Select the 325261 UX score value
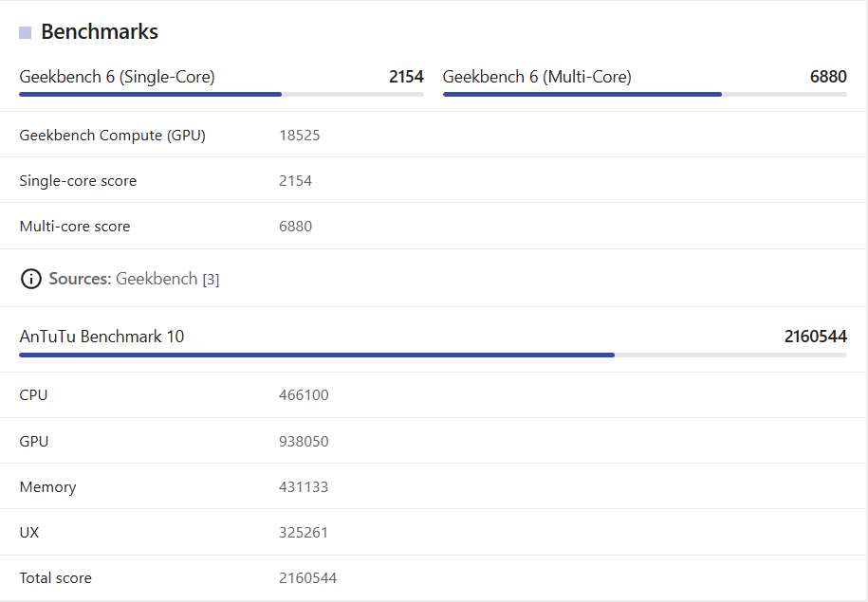Screen dimensions: 868x602 click(x=304, y=532)
